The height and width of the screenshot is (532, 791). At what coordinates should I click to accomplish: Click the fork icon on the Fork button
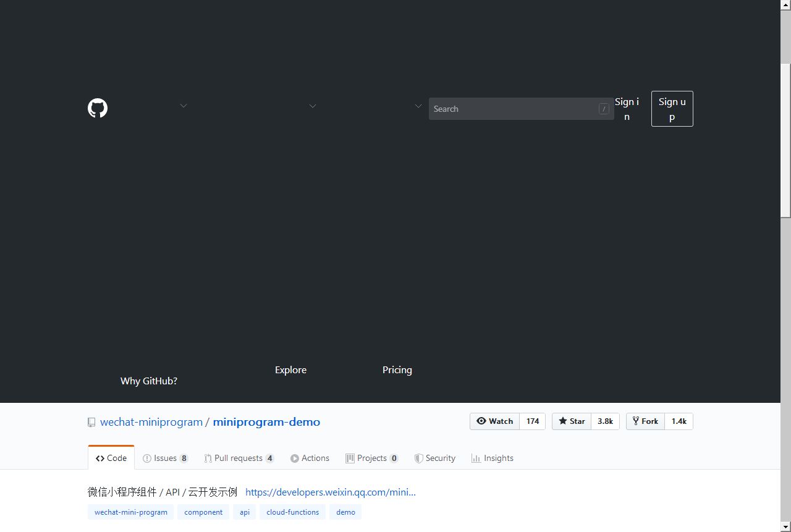636,421
